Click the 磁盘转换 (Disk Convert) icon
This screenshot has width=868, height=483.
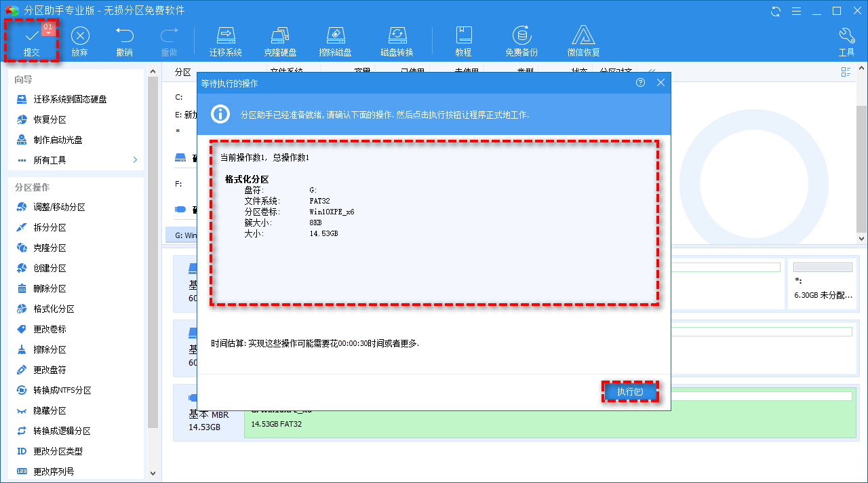tap(397, 40)
